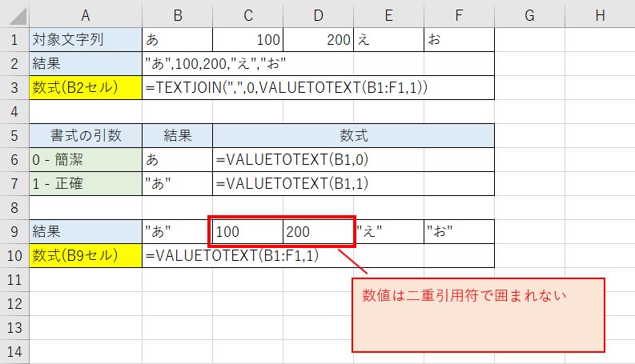Click cell B7 with quoted "あ"
Screen dimensions: 635x364
(178, 184)
